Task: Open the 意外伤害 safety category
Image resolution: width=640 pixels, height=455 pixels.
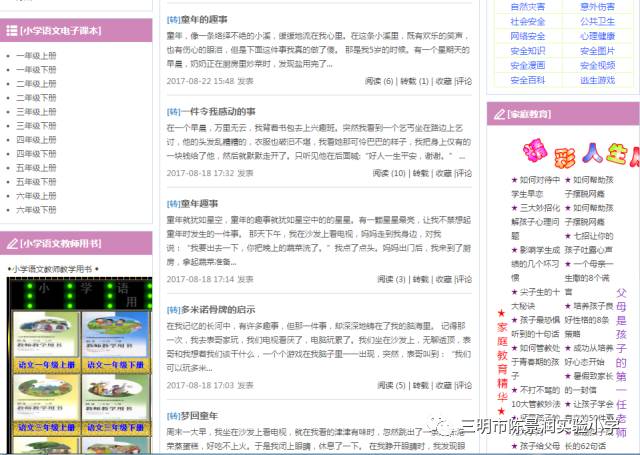Action: 598,7
